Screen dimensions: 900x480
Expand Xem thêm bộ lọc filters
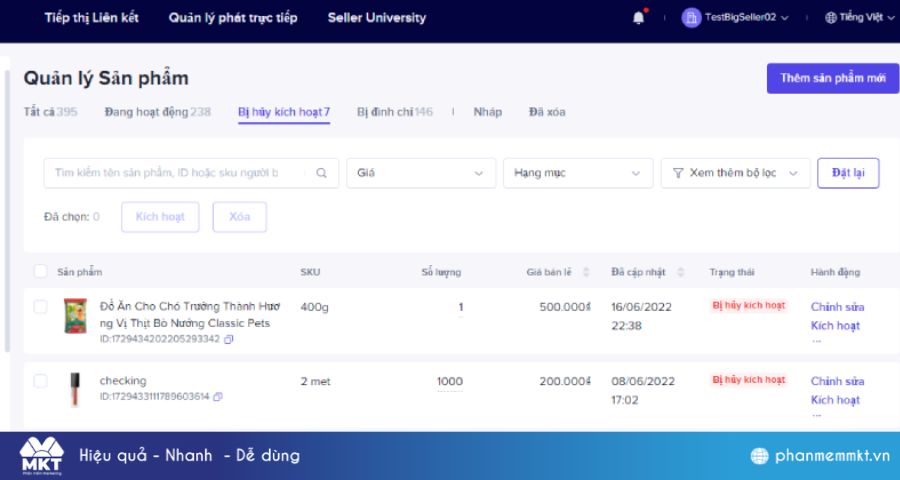click(x=735, y=173)
